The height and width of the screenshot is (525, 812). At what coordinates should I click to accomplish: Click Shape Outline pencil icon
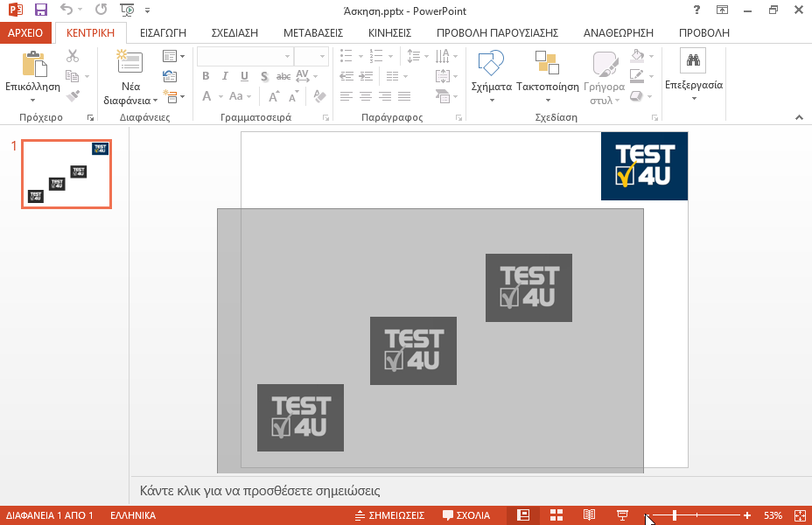636,76
